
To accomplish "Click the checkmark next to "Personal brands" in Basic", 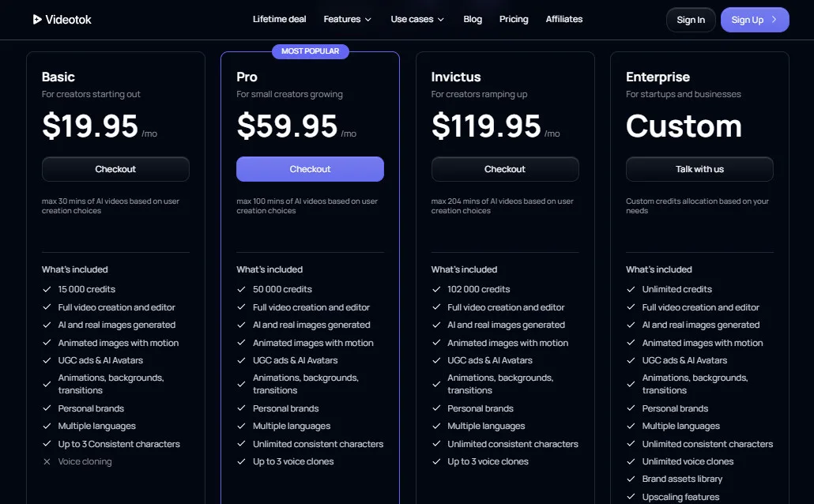I will click(x=46, y=408).
